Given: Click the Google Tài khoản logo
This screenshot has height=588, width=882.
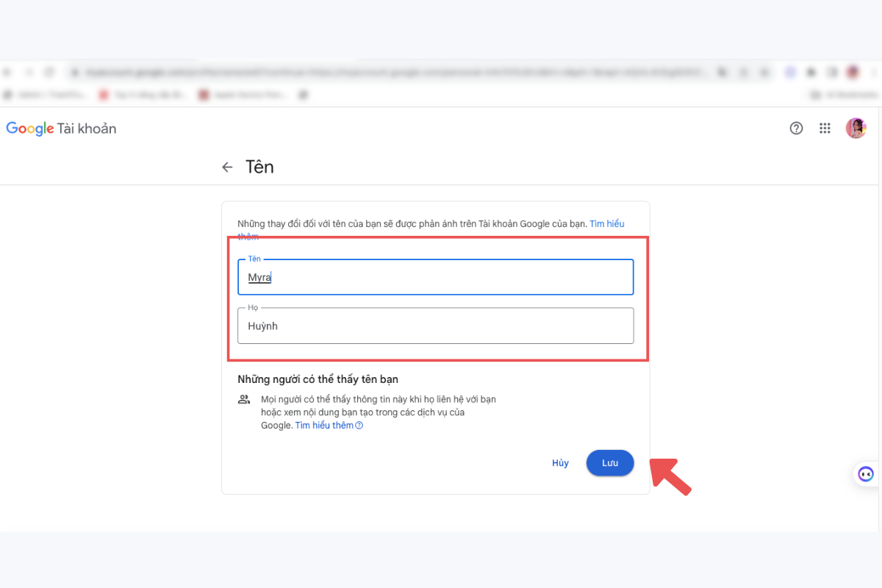Looking at the screenshot, I should pos(61,129).
